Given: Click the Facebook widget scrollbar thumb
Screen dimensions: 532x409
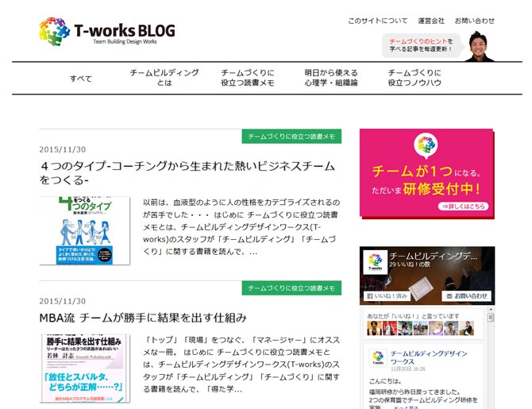Looking at the screenshot, I should point(491,318).
